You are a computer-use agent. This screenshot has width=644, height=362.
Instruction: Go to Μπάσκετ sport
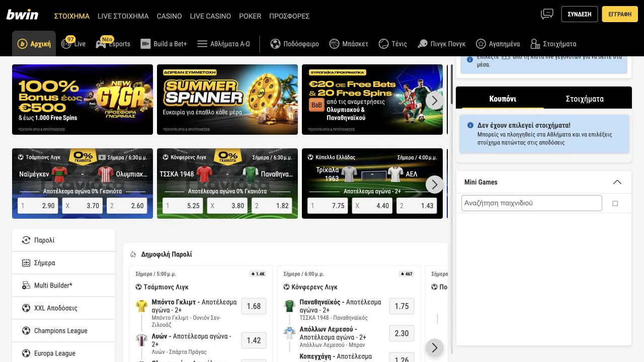[349, 44]
